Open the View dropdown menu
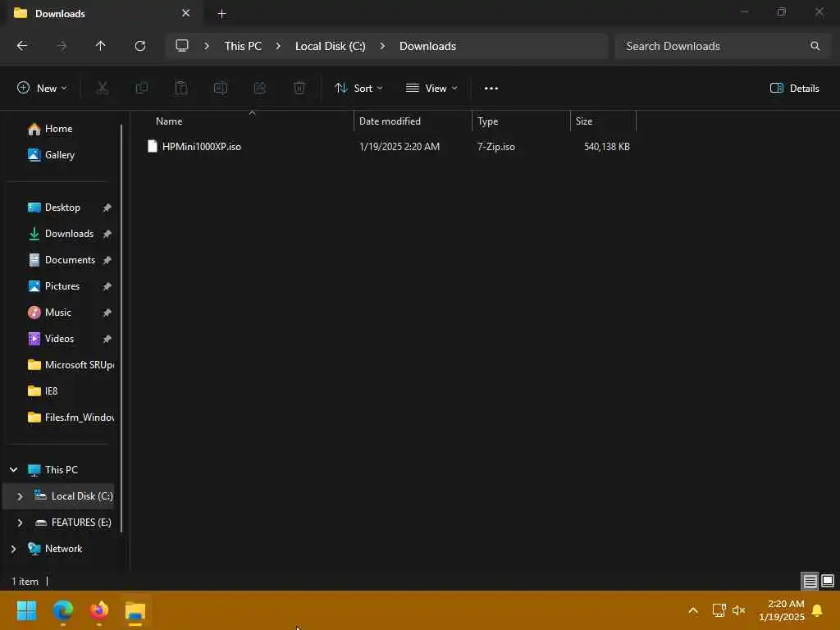 [431, 89]
